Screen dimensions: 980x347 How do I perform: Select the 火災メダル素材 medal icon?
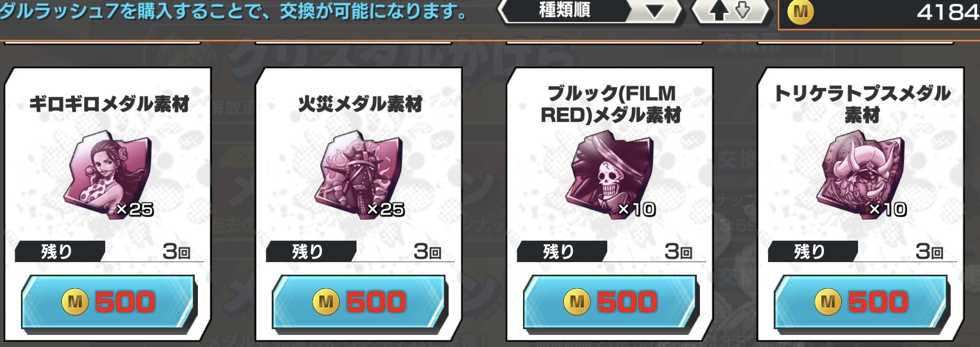tap(359, 175)
